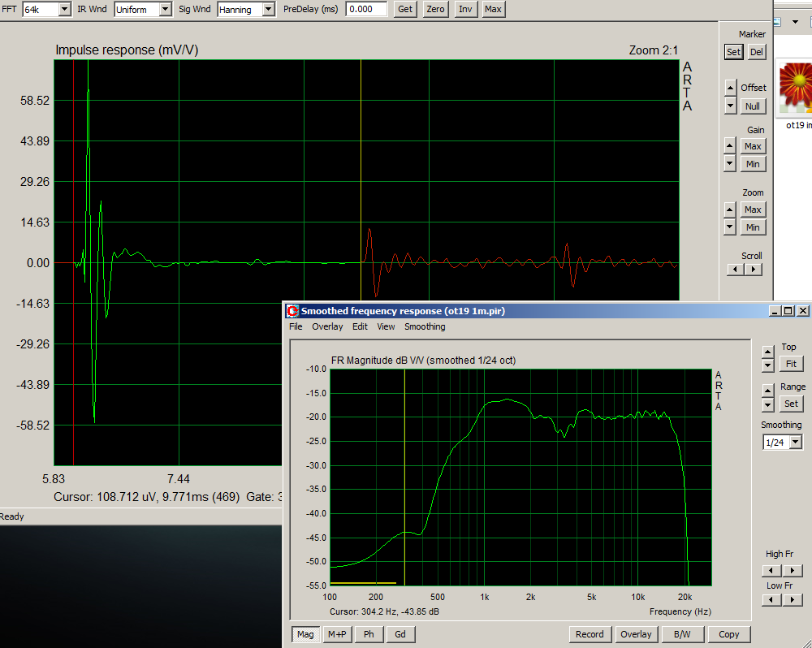
Task: Switch to Mag display mode
Action: (x=305, y=634)
